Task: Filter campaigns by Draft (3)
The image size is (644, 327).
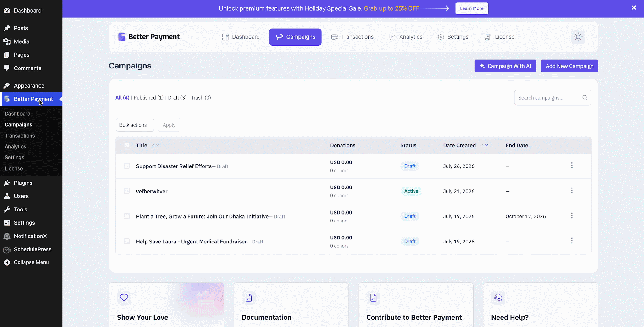Action: pyautogui.click(x=177, y=98)
